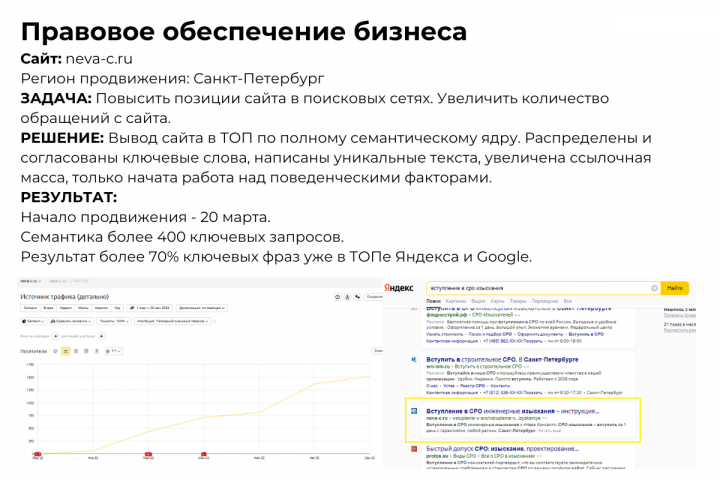Click the third red marker on chart axis
720x480 pixels.
click(204, 454)
